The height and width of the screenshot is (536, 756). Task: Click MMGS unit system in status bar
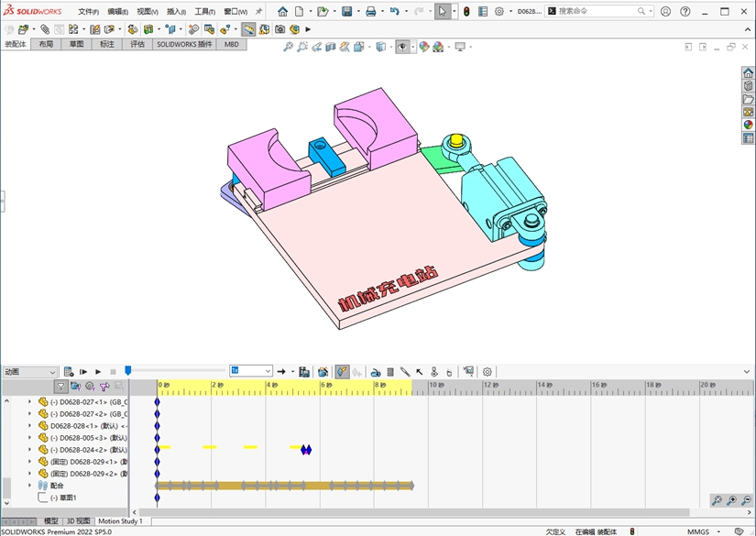pos(698,531)
